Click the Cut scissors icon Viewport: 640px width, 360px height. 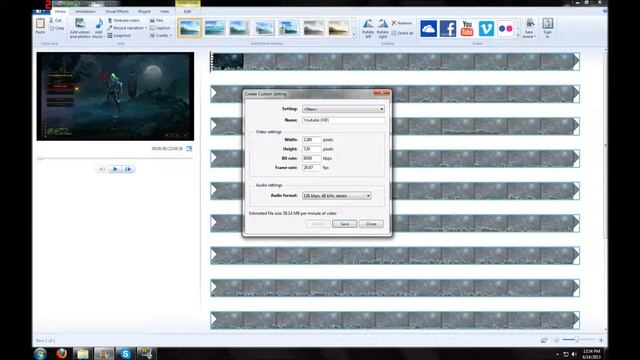click(x=52, y=20)
